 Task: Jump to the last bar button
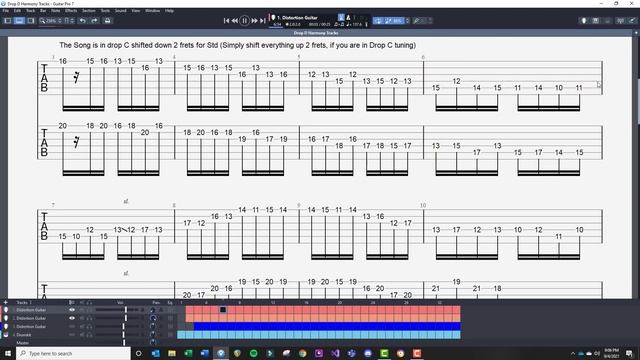pyautogui.click(x=263, y=20)
